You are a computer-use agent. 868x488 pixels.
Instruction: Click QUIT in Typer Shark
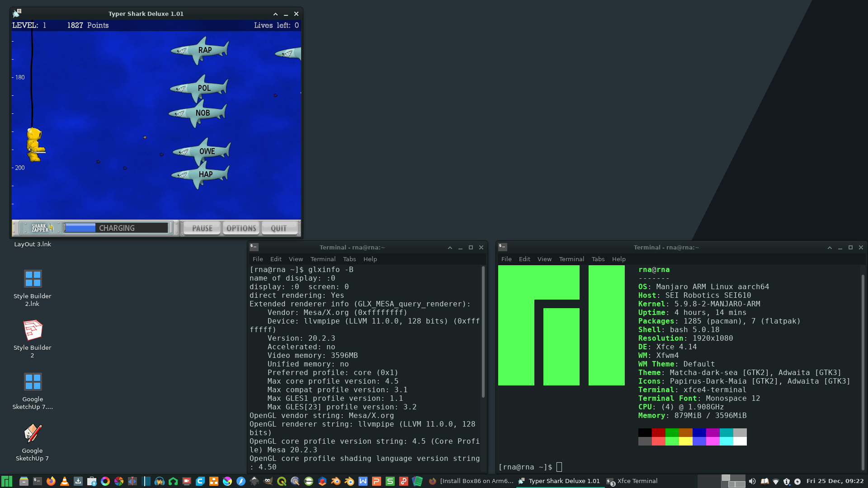(x=279, y=228)
